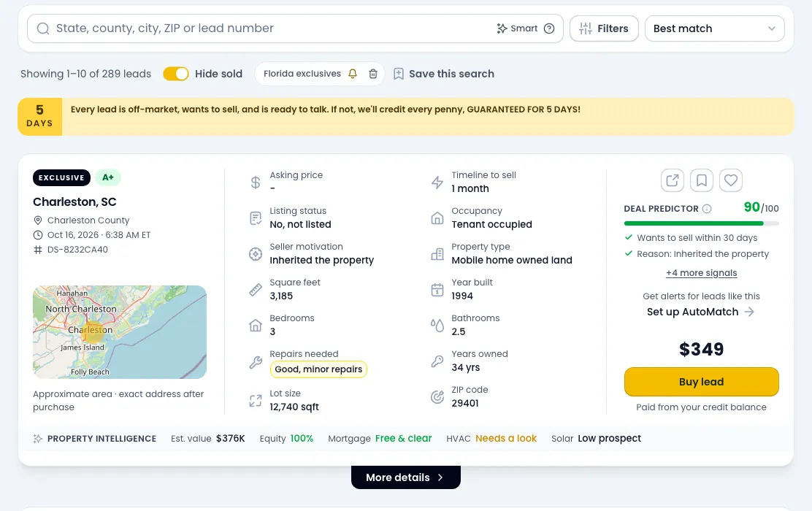The height and width of the screenshot is (511, 812).
Task: Click the alert bell on Florida exclusives
Action: click(x=353, y=74)
